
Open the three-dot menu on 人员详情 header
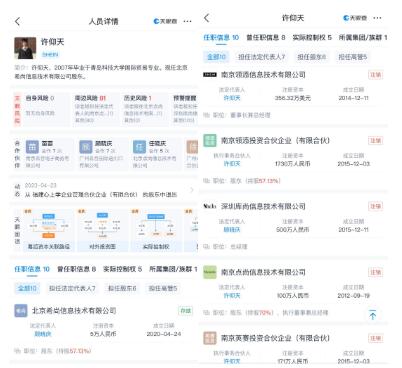pos(187,21)
